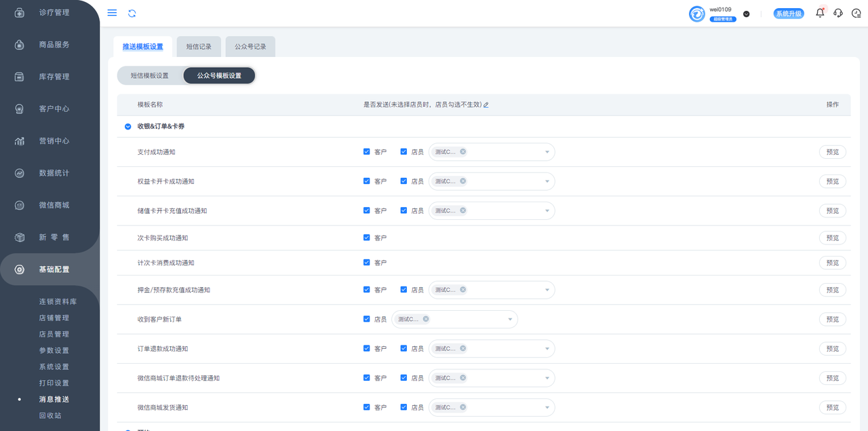Uncheck 客户 for 权益卡开卡成功通知
Viewport: 868px width, 431px height.
pyautogui.click(x=367, y=181)
